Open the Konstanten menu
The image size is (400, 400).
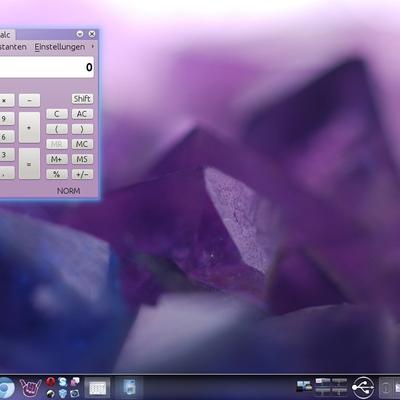click(13, 47)
